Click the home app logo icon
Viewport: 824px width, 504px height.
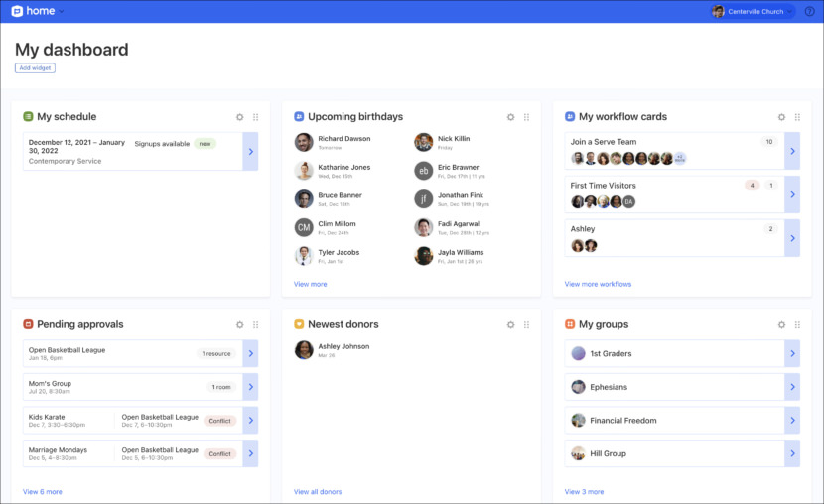pyautogui.click(x=18, y=11)
